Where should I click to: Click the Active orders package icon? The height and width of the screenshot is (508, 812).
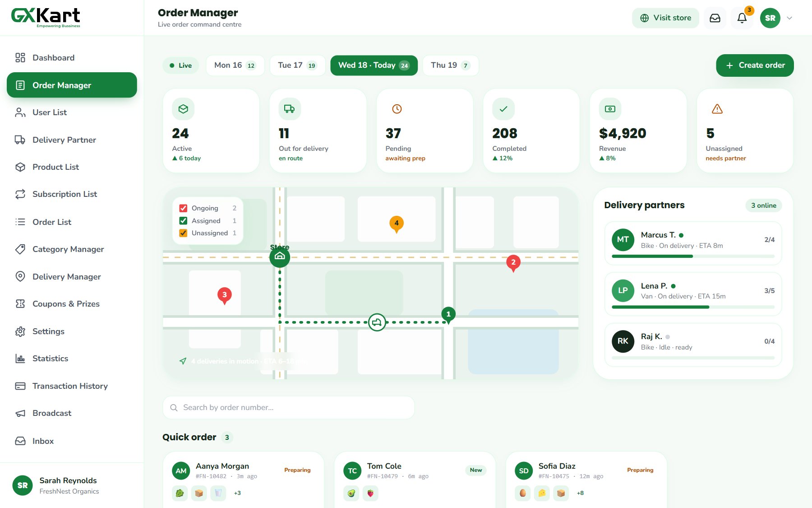pos(183,109)
